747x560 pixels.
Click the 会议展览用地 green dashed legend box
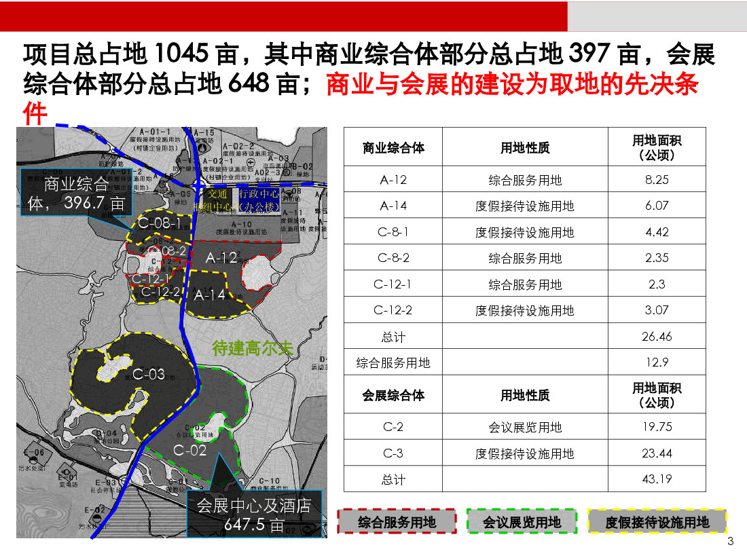(x=522, y=522)
